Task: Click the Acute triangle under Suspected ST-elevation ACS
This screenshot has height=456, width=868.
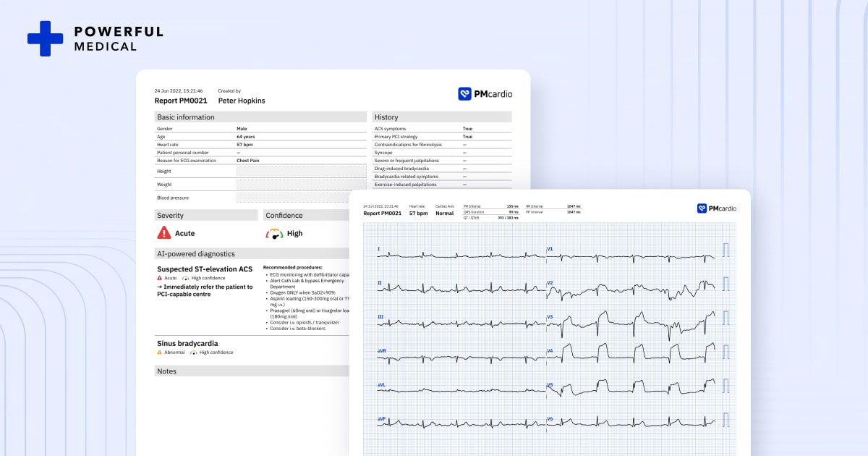Action: click(160, 277)
